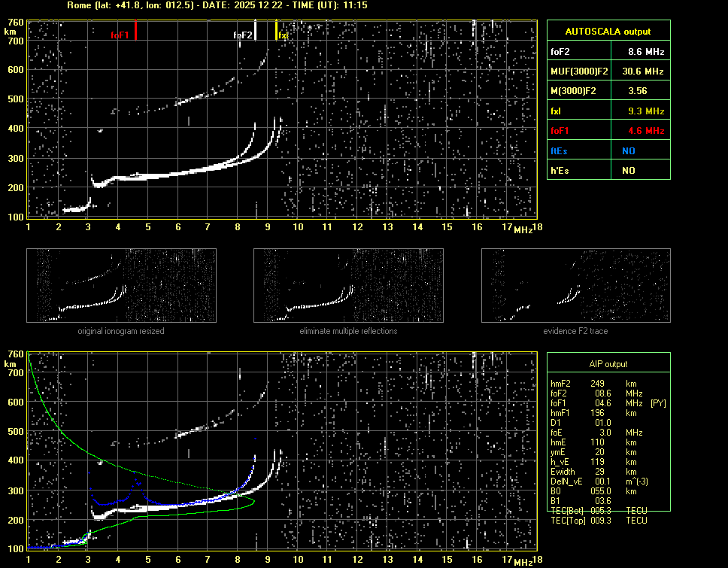Click the yellow fxI marker on top ionogram
The height and width of the screenshot is (568, 728).
tap(276, 30)
